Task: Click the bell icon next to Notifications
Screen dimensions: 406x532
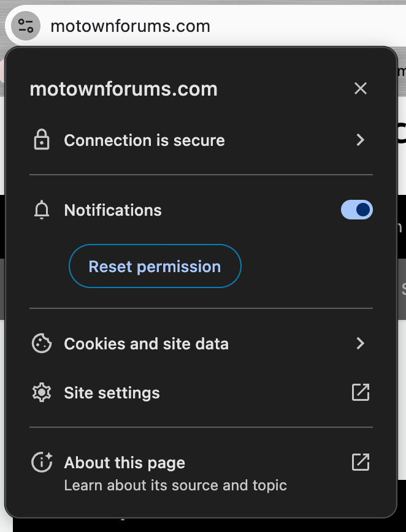Action: coord(41,210)
